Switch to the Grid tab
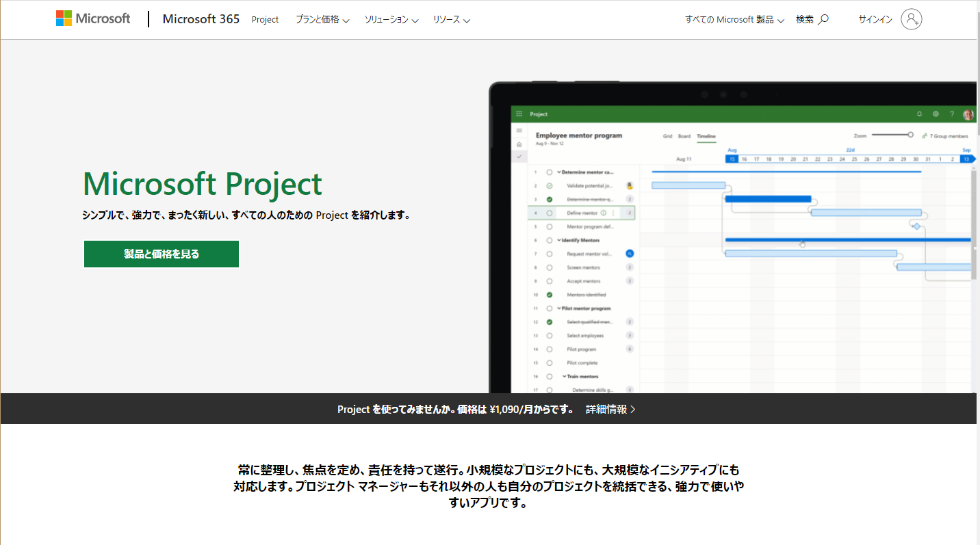 click(667, 136)
